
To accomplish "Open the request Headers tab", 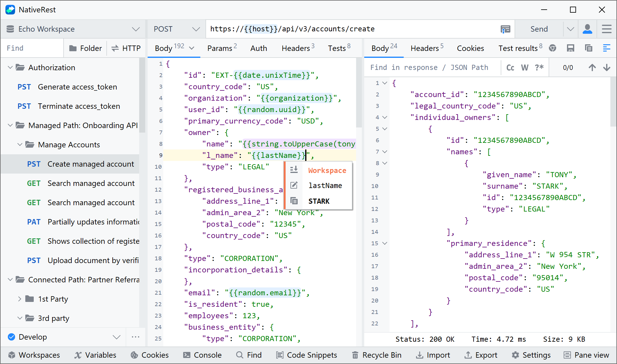I will click(x=296, y=48).
